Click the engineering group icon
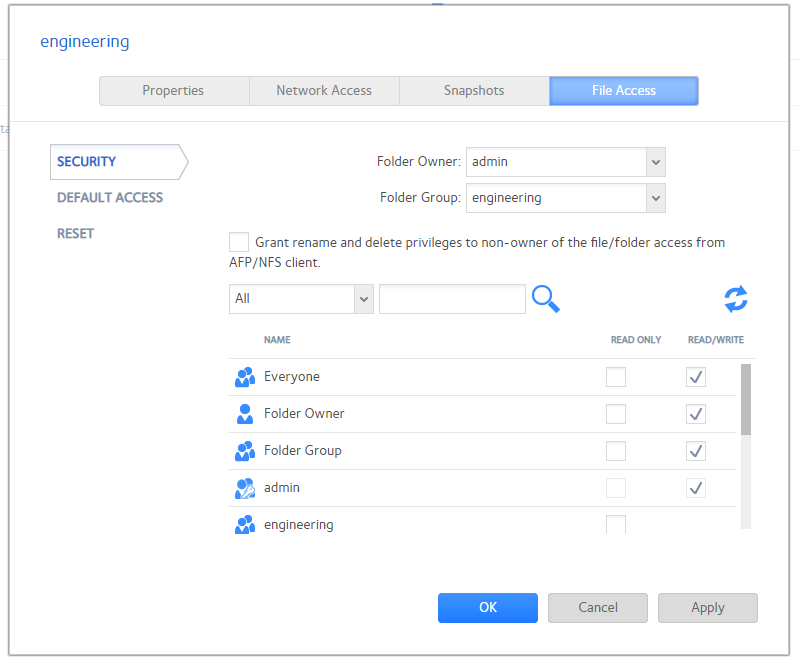Viewport: 800px width, 663px height. 244,524
